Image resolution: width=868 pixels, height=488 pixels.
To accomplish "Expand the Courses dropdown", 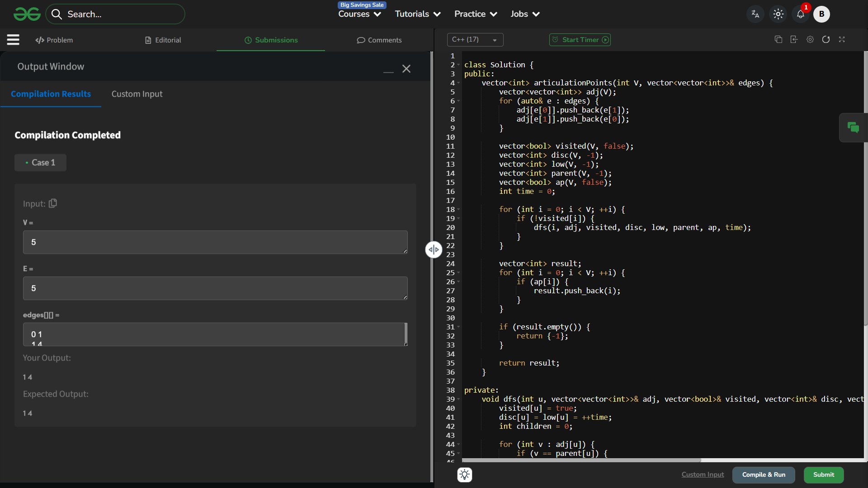I will [359, 14].
